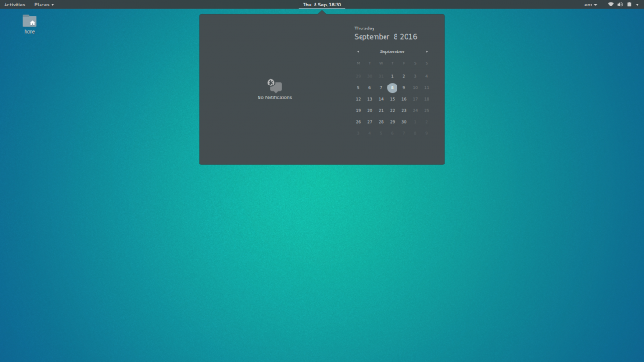Select day 11 in the calendar
This screenshot has height=362, width=644.
point(427,87)
